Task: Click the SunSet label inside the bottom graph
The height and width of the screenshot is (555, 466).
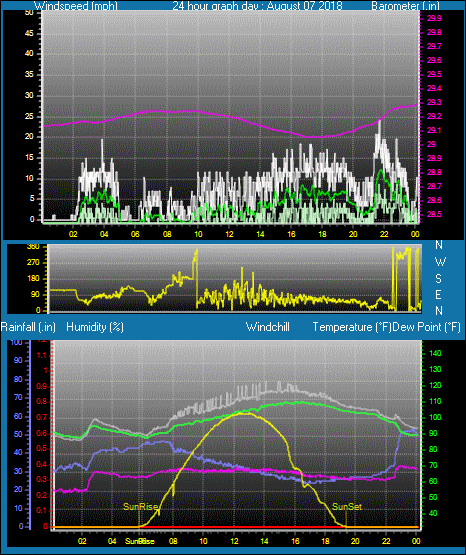Action: 347,507
